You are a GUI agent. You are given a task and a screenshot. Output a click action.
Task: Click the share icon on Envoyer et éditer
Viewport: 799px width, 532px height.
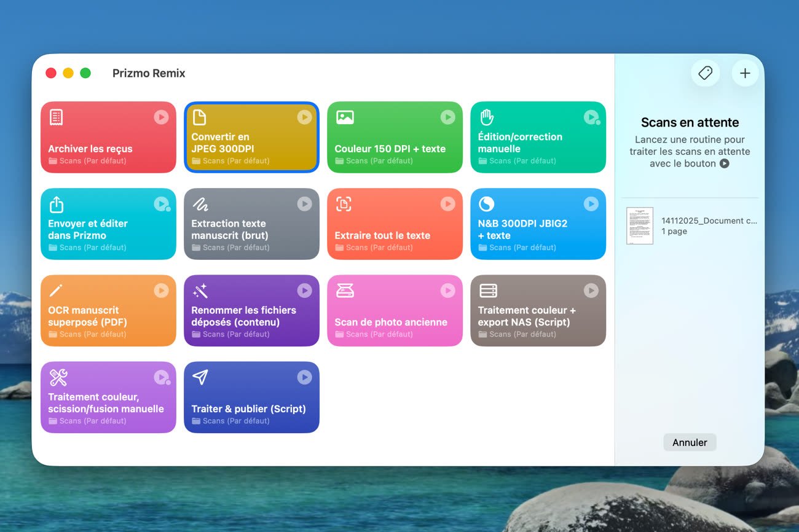point(57,204)
